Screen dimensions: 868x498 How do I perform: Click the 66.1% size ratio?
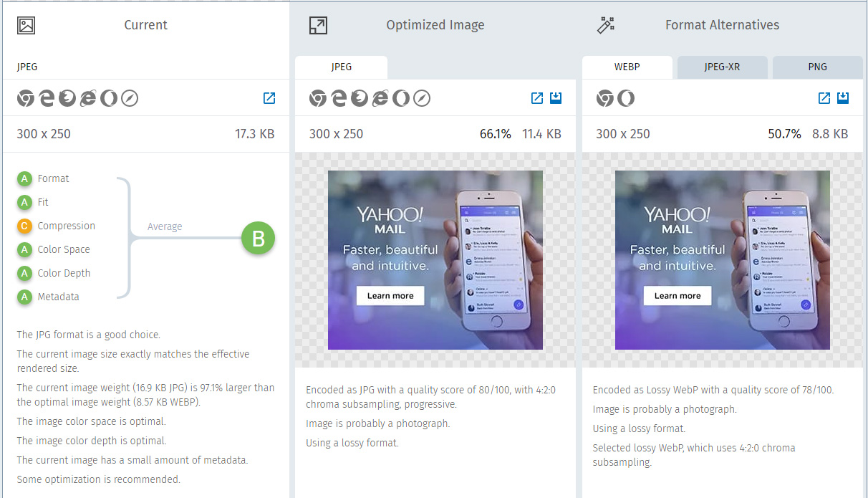pyautogui.click(x=496, y=134)
